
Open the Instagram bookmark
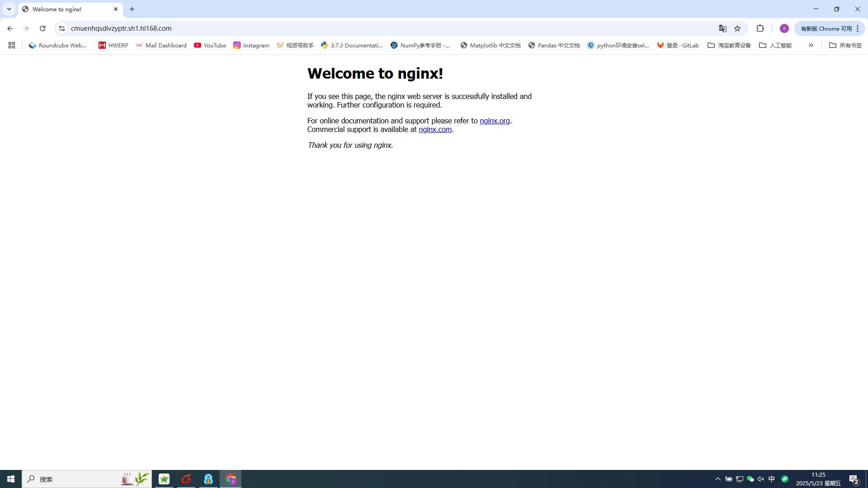click(x=251, y=45)
